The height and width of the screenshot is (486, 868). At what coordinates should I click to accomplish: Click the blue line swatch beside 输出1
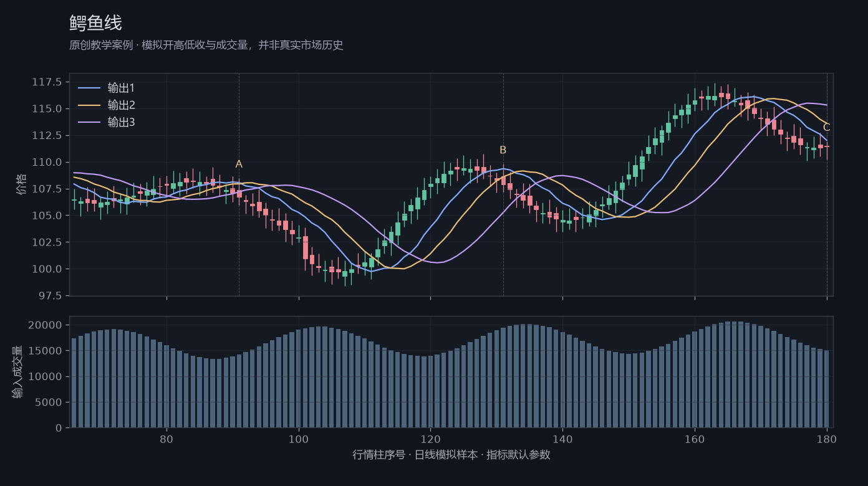(x=89, y=88)
